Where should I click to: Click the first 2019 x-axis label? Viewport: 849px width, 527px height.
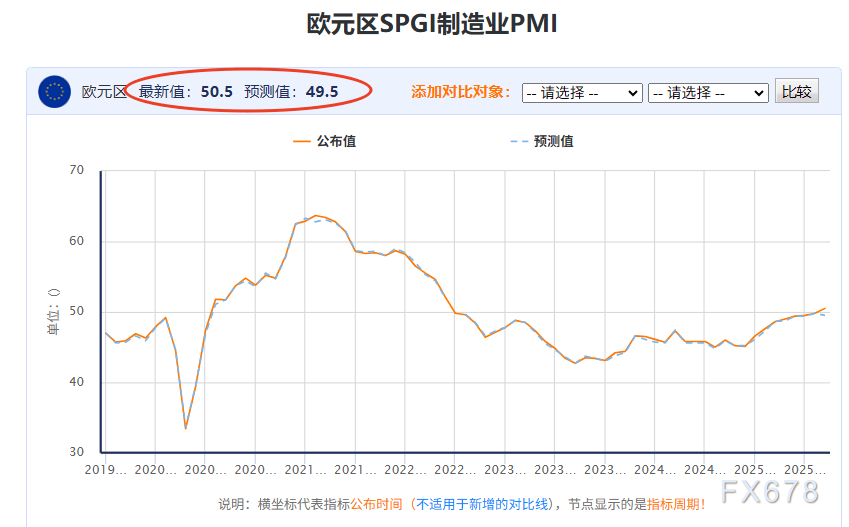(x=105, y=470)
